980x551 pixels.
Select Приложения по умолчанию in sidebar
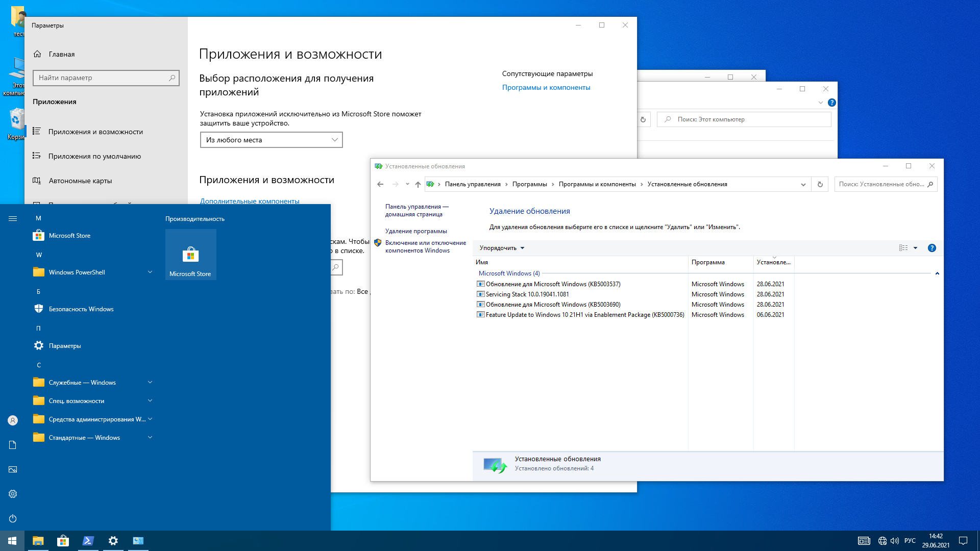click(x=94, y=156)
